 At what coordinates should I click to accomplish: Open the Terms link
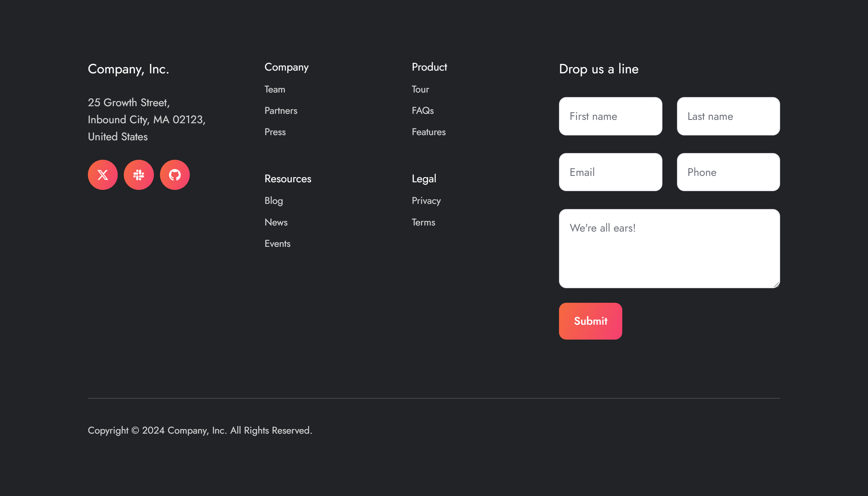click(x=423, y=222)
